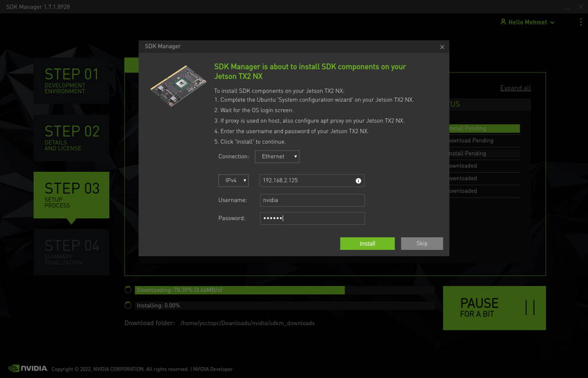Screen dimensions: 588x378
Task: Click the Jetson TX2 NX module image
Action: point(178,86)
